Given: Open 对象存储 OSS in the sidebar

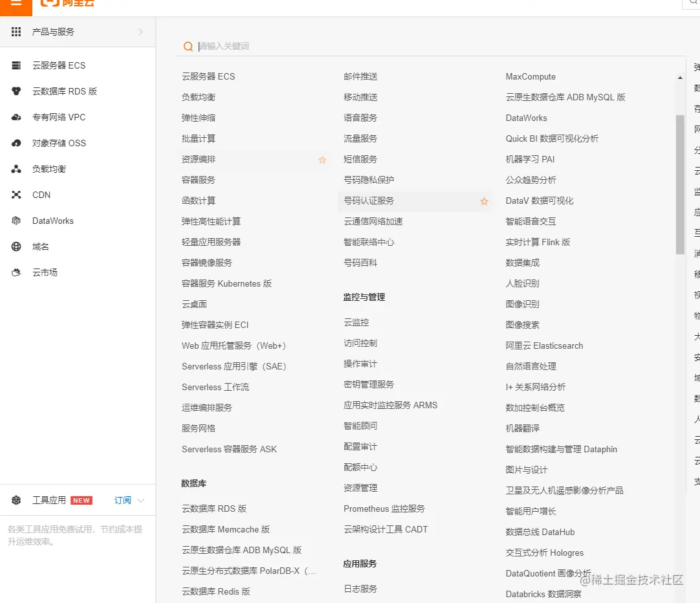Looking at the screenshot, I should coord(59,143).
